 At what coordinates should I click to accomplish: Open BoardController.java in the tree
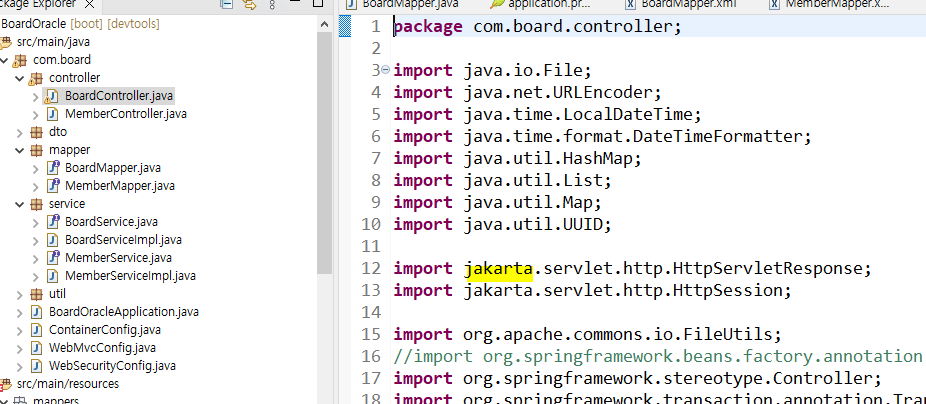coord(119,96)
